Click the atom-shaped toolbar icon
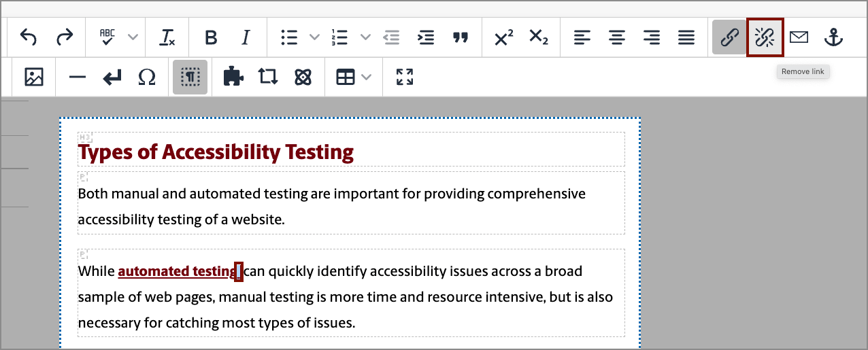 click(x=303, y=77)
